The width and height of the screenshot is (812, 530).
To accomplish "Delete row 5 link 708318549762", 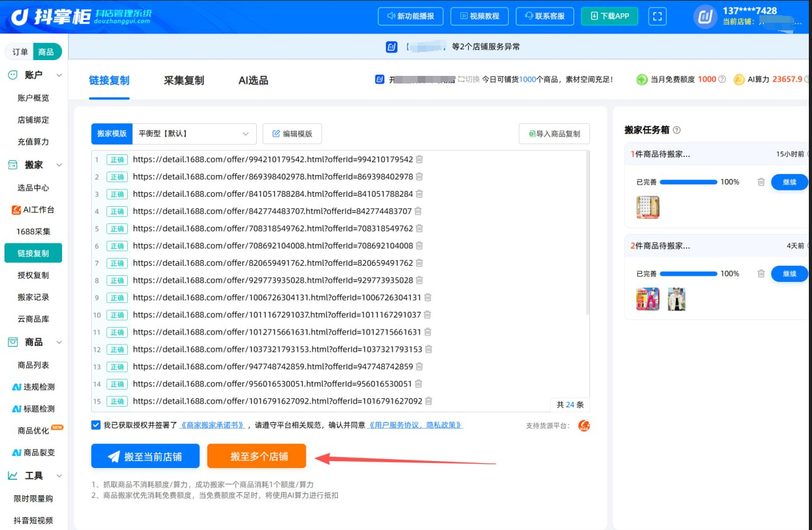I will 419,228.
